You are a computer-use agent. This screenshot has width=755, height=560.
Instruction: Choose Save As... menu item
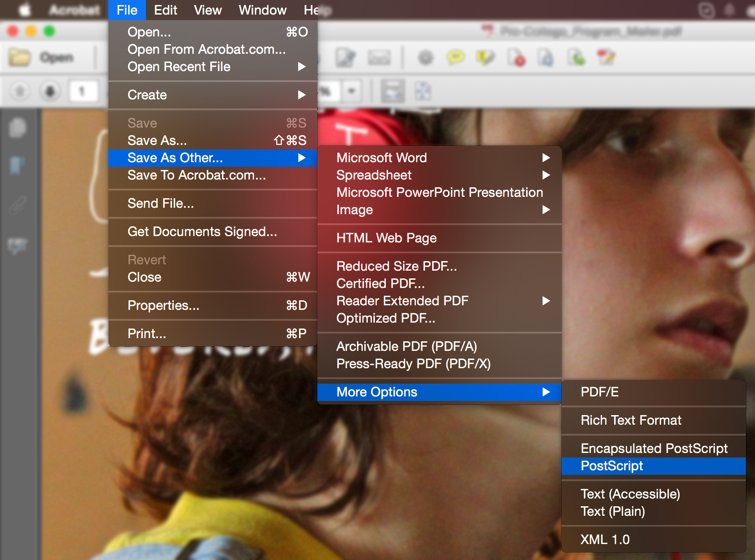(213, 140)
